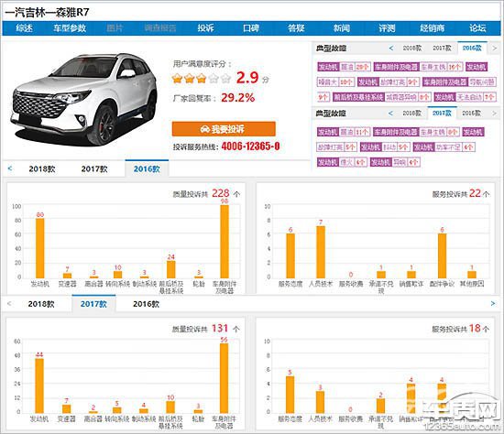Screen dimensions: 504x434
Task: Click the third gold rating star
Action: 202,78
